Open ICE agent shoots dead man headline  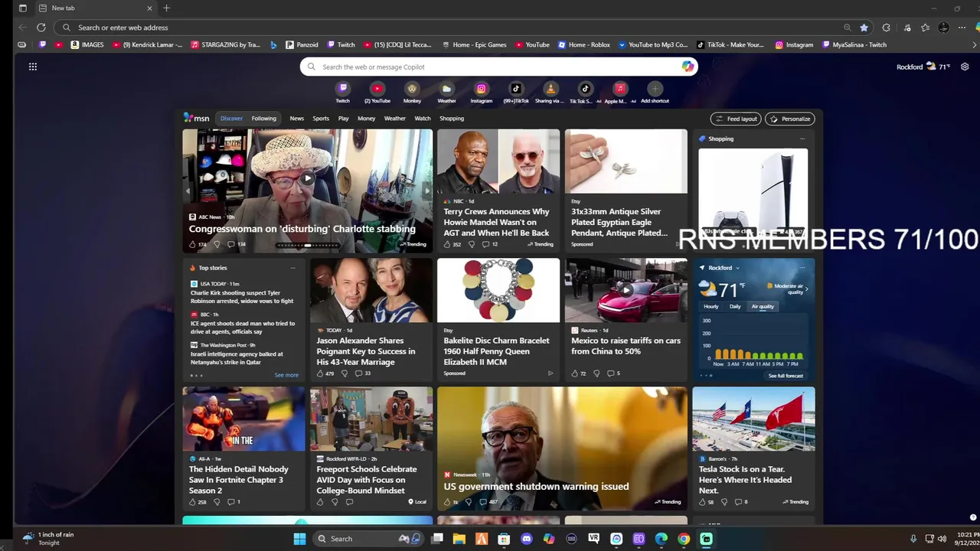[x=243, y=328]
